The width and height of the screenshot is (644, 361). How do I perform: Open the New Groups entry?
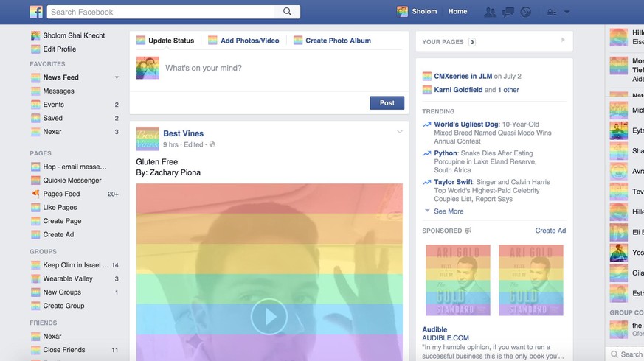coord(62,292)
